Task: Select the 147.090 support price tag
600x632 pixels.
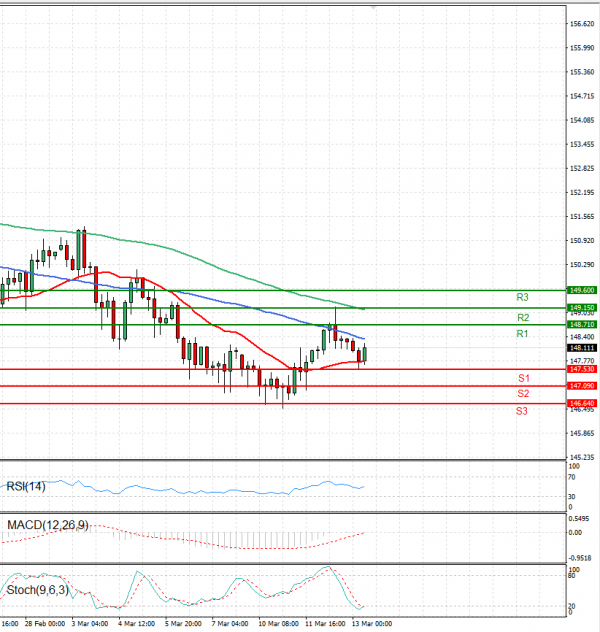Action: [x=582, y=386]
